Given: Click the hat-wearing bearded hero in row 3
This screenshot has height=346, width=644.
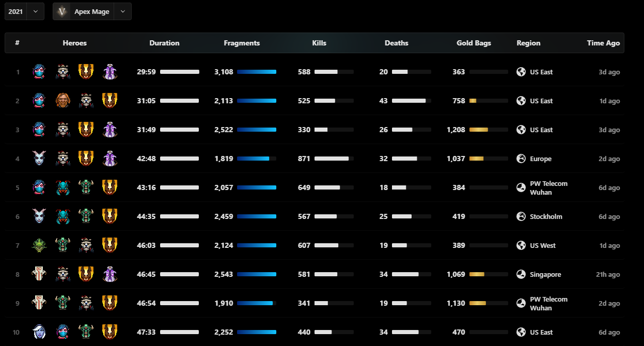Looking at the screenshot, I should (x=62, y=130).
